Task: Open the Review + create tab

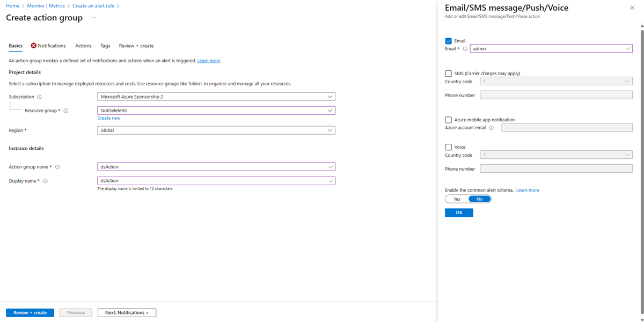Action: [x=136, y=46]
